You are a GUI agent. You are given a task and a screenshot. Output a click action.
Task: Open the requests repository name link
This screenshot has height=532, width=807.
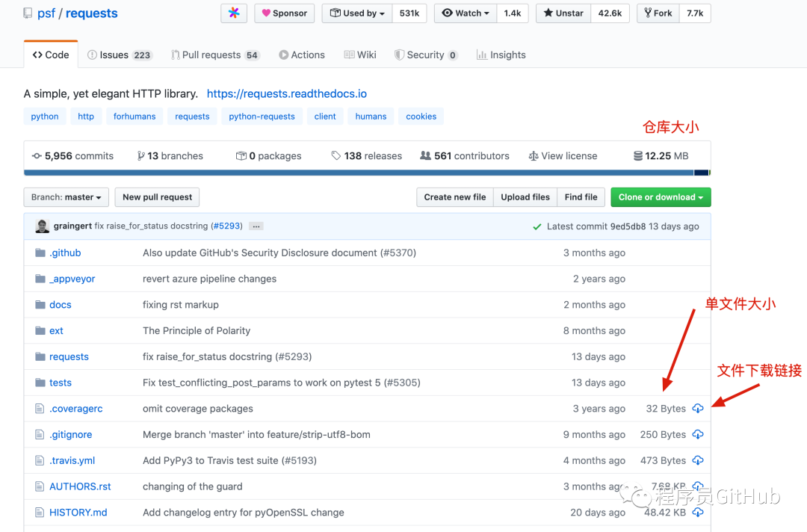tap(92, 13)
